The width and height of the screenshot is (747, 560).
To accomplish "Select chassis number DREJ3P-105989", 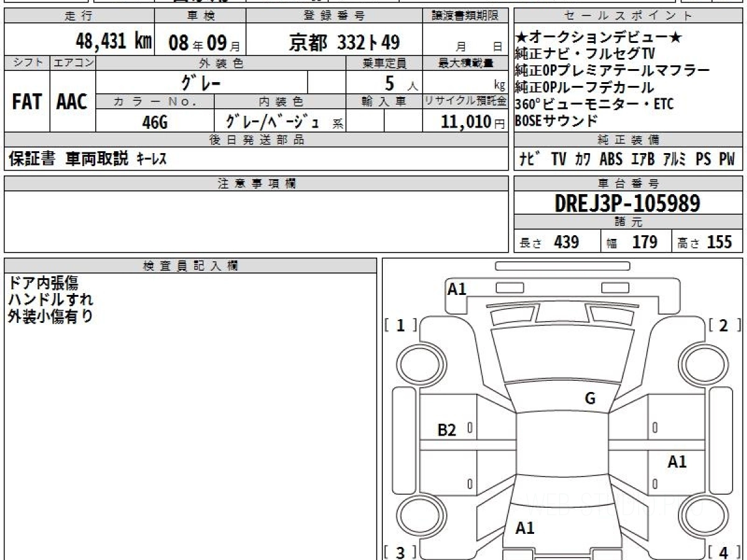I will [x=627, y=203].
